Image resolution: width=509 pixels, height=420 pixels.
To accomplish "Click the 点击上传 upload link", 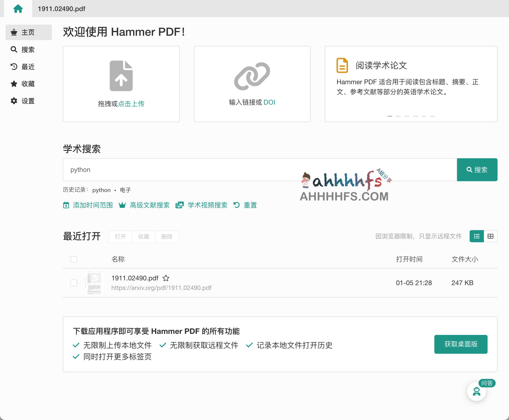I will (x=131, y=103).
